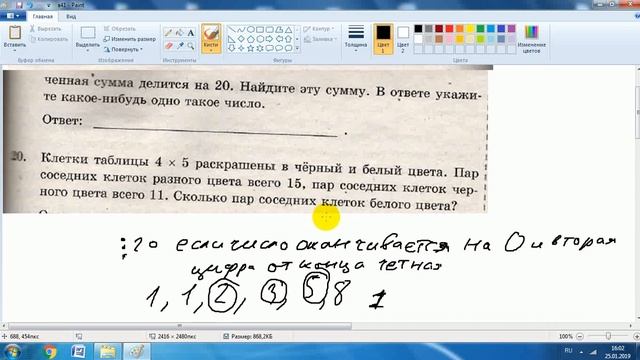Click the zoom out minus button

coord(580,336)
